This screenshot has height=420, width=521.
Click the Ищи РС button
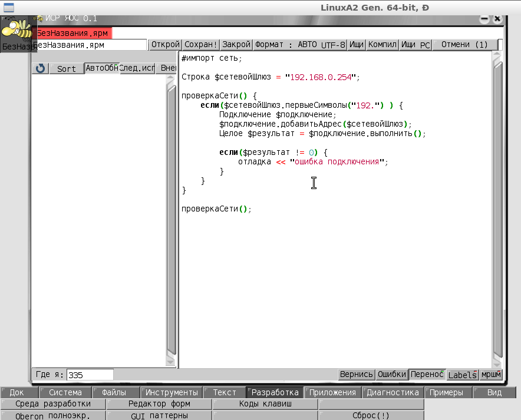coord(416,45)
